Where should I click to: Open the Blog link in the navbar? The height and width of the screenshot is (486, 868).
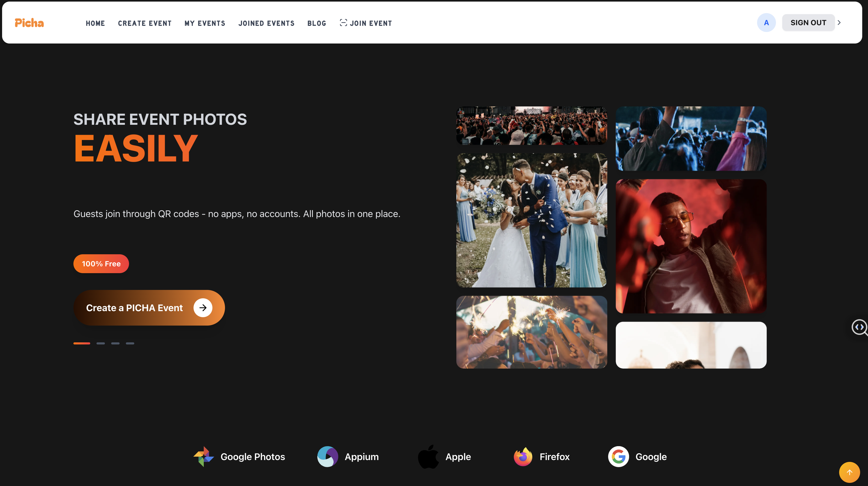[x=317, y=23]
